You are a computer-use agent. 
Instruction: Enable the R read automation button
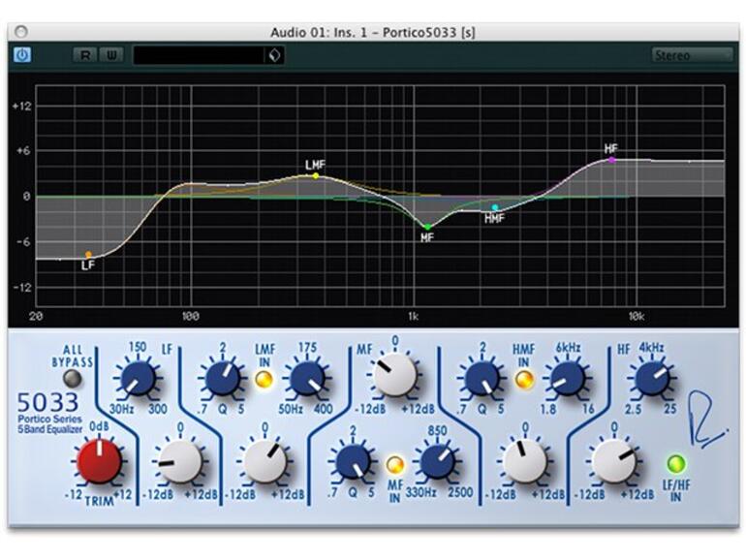(x=85, y=55)
